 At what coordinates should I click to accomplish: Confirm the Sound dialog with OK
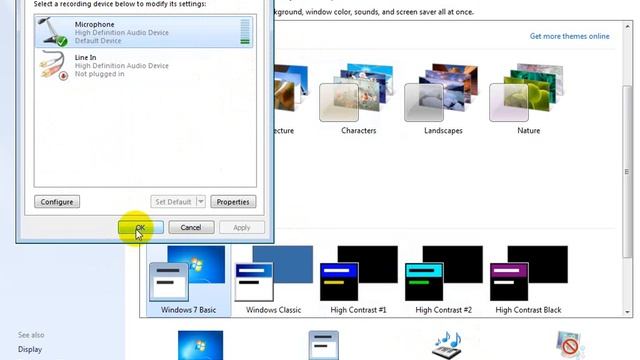140,227
